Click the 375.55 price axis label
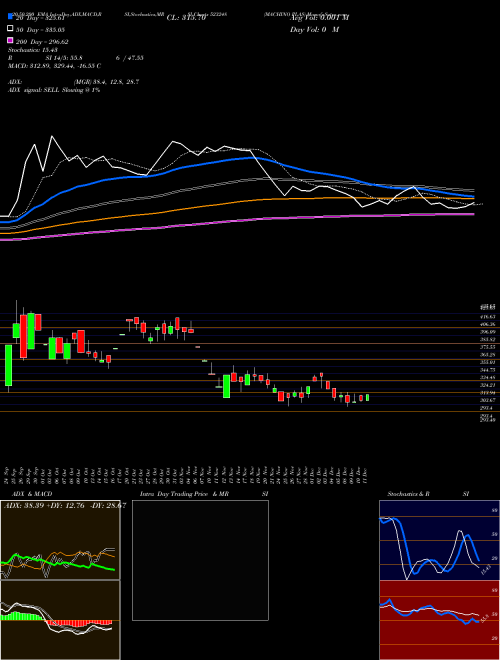 click(x=489, y=347)
